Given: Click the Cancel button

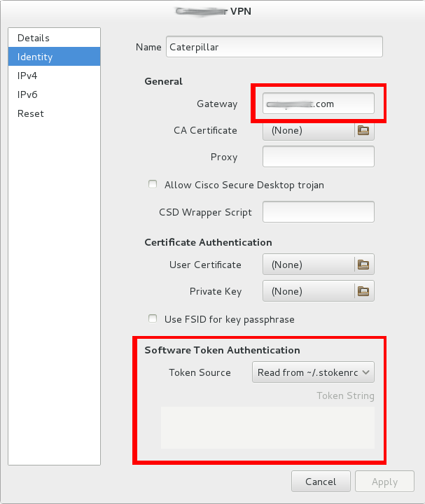Looking at the screenshot, I should pyautogui.click(x=321, y=482).
